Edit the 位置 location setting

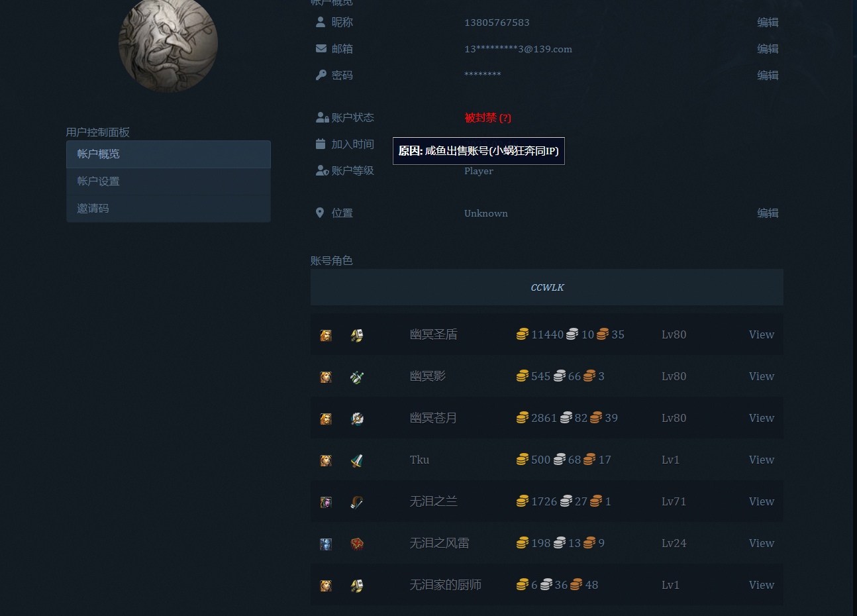768,213
